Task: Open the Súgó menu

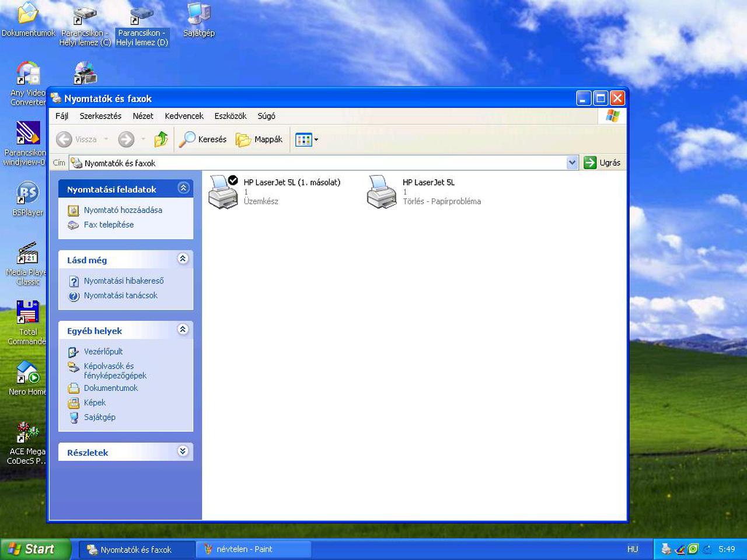Action: coord(266,116)
